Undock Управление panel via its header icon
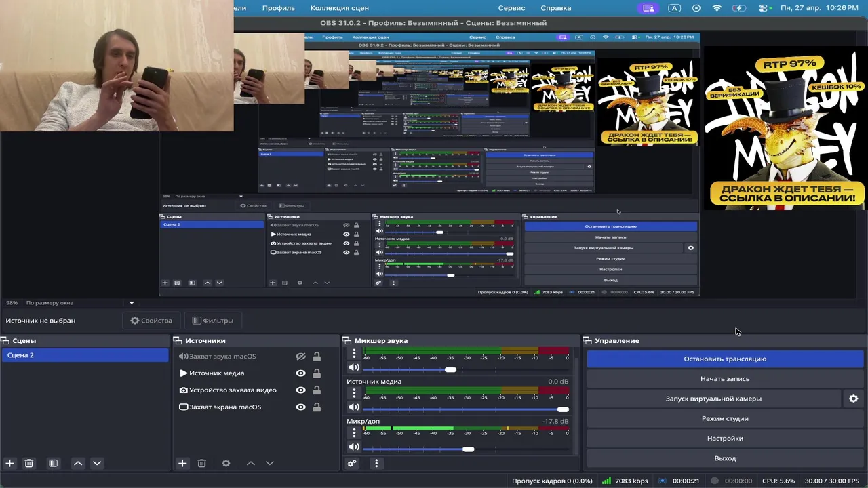The height and width of the screenshot is (488, 868). (588, 341)
